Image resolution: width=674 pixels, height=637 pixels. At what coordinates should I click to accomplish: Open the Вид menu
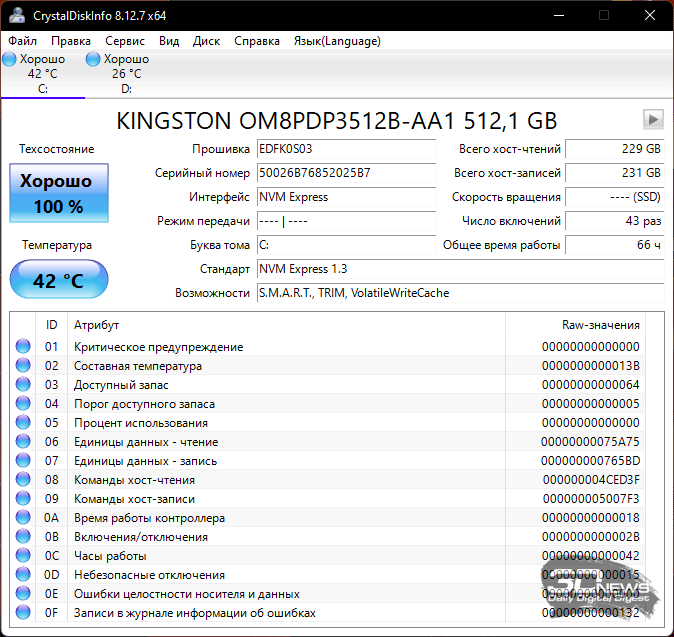tap(169, 41)
